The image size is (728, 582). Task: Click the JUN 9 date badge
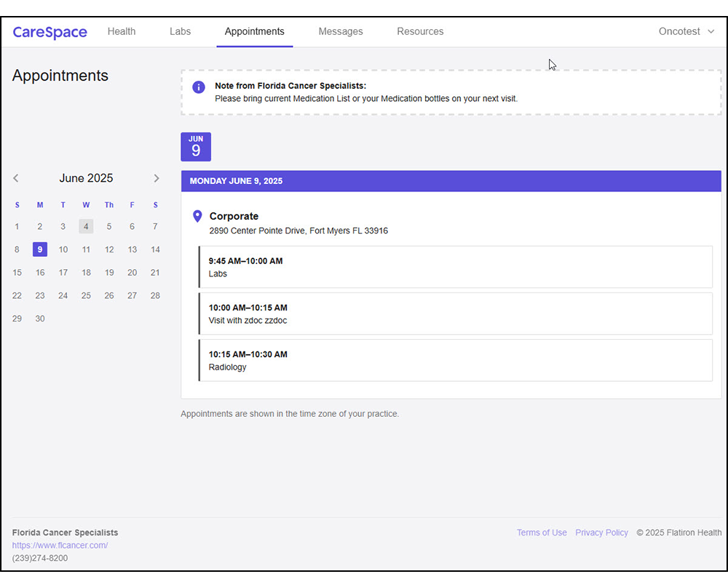coord(195,146)
